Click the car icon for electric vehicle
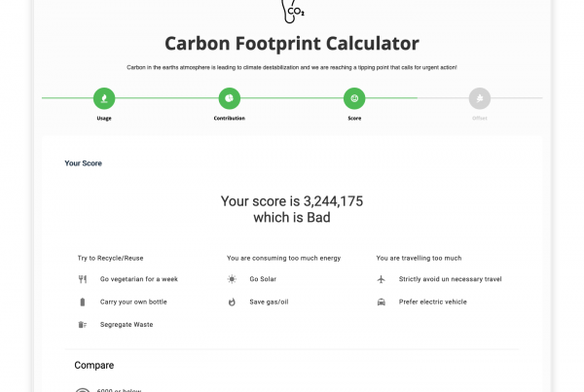Screen dimensions: 584x392 [381, 302]
